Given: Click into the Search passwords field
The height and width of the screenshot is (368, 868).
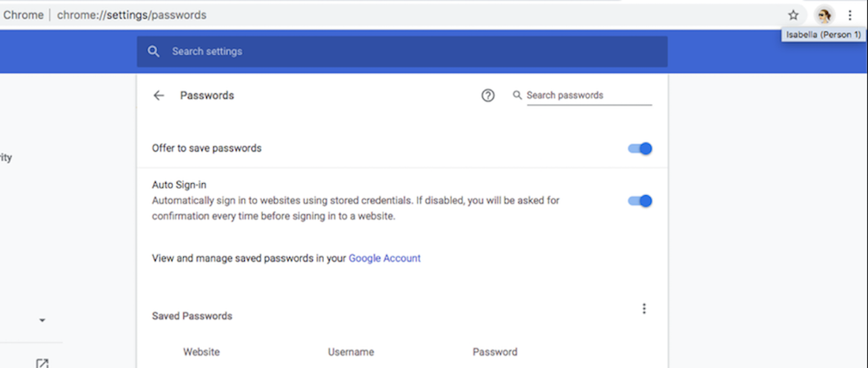Looking at the screenshot, I should [x=589, y=96].
